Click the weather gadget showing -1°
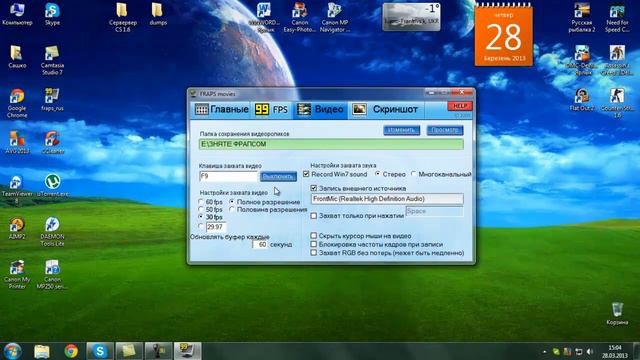 (x=411, y=17)
